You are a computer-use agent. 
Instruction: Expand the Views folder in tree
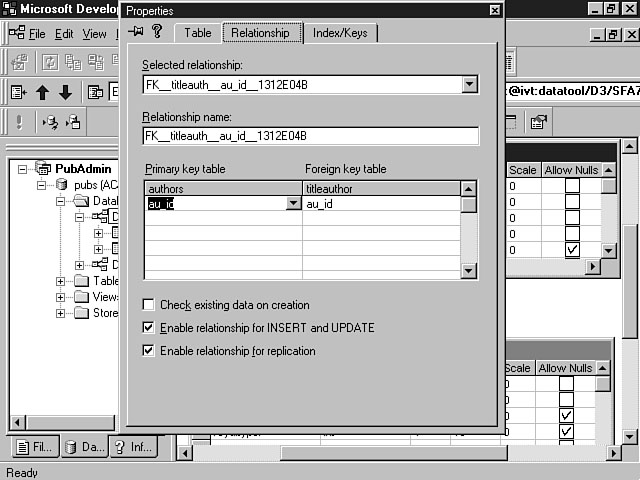pos(61,297)
